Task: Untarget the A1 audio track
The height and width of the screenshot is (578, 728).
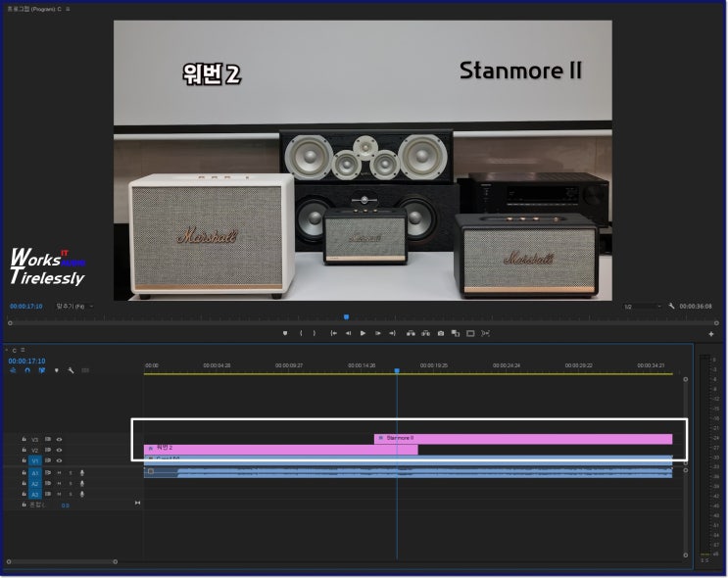Action: tap(35, 473)
